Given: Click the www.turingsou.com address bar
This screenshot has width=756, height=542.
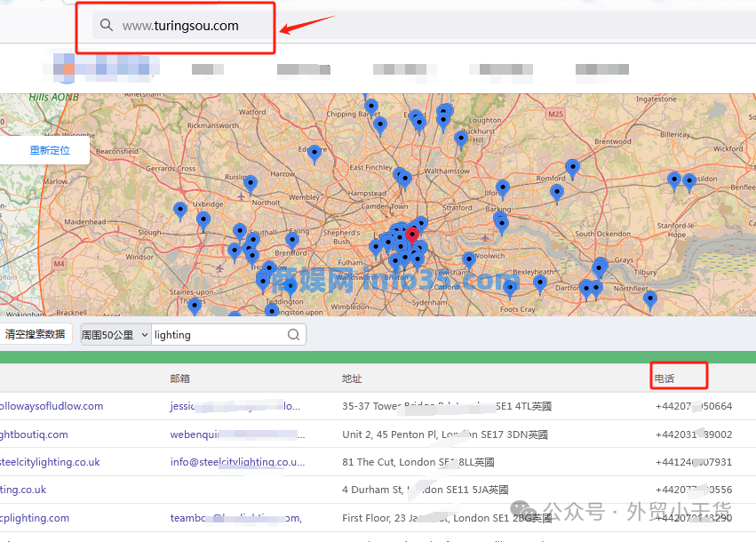Looking at the screenshot, I should click(180, 26).
